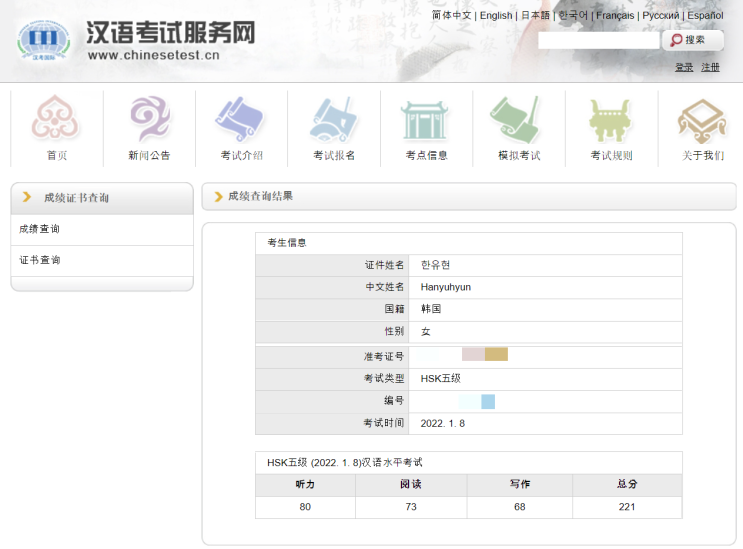Screen dimensions: 743x549
Task: Click the 关于我们 icon
Action: [702, 121]
